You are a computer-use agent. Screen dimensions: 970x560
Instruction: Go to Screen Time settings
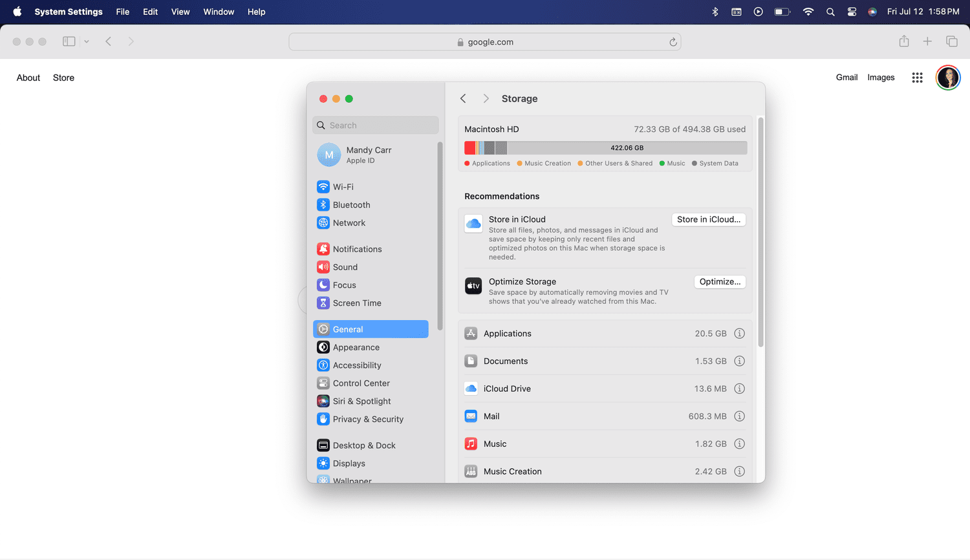tap(356, 303)
